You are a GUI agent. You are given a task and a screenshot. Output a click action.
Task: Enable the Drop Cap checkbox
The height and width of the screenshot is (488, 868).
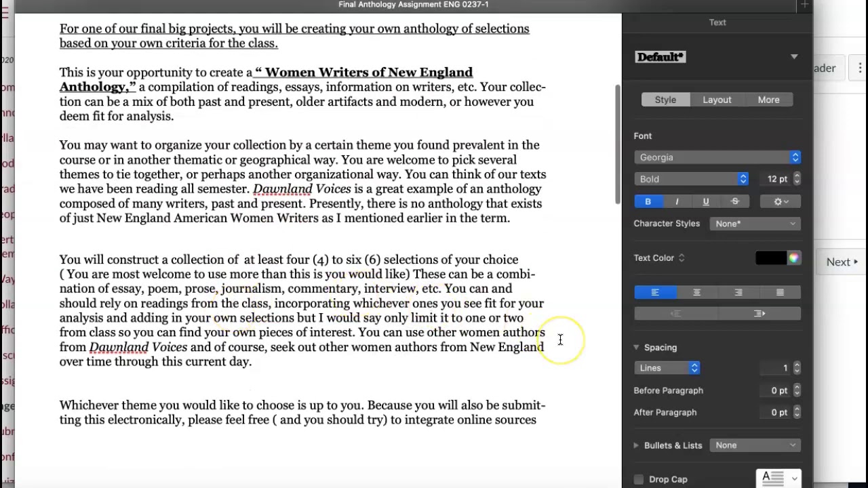tap(639, 479)
